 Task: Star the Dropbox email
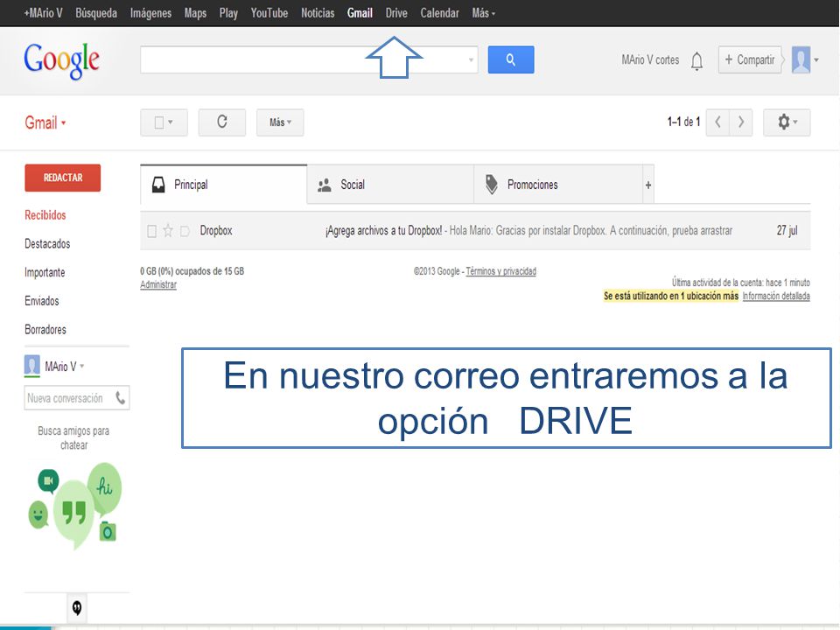[x=168, y=231]
